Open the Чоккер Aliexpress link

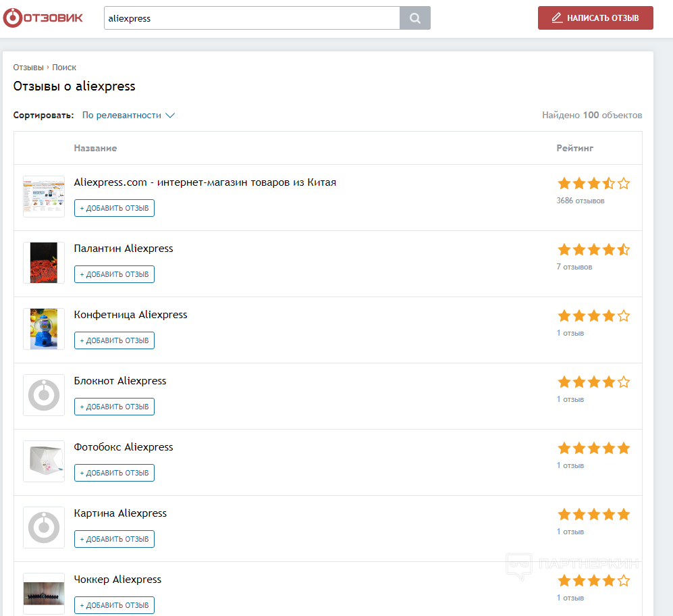coord(117,579)
